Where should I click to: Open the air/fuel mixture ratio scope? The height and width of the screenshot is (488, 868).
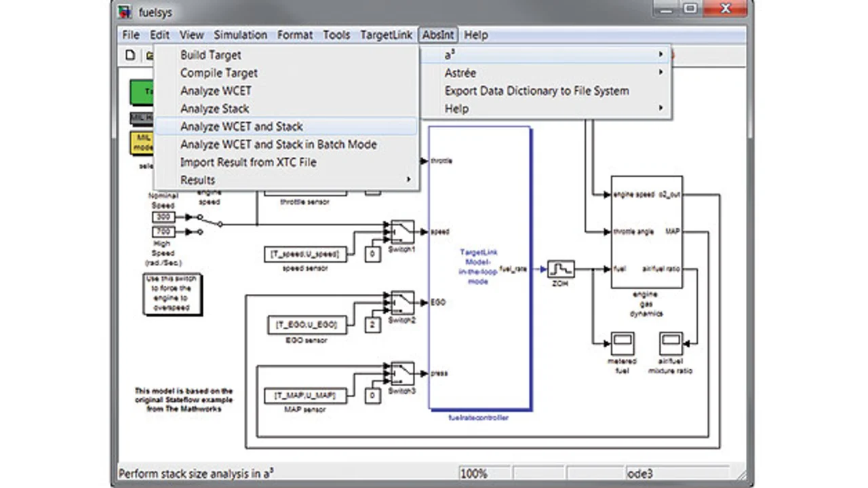[x=671, y=343]
